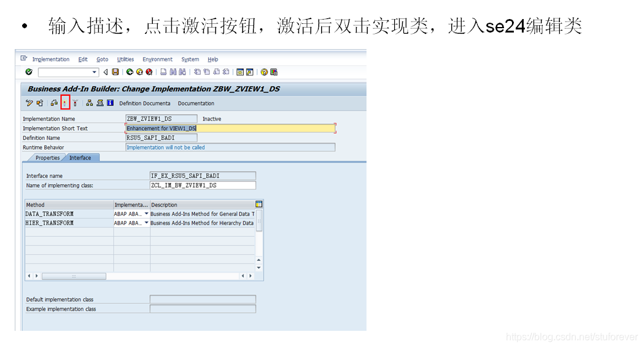This screenshot has height=348, width=644.
Task: Collapse the command field with the triangle
Action: coord(106,72)
